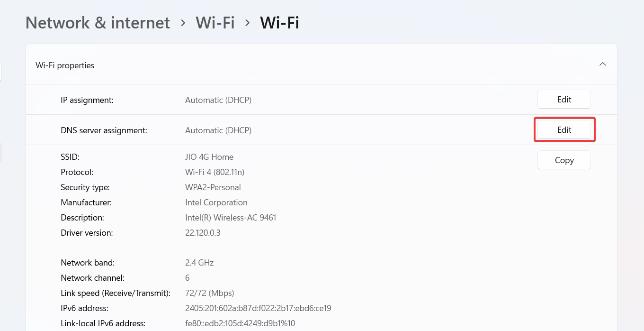
Task: Click the DNS server assignment value text
Action: tap(218, 130)
